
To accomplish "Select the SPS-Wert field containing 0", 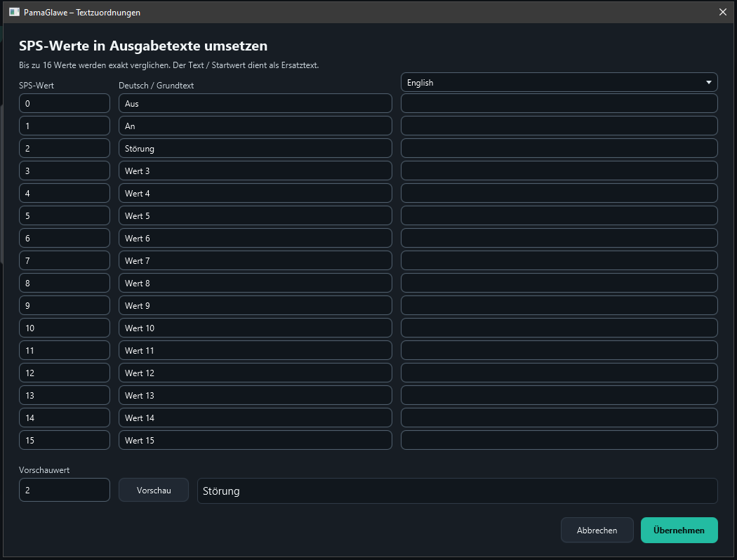I will tap(65, 103).
